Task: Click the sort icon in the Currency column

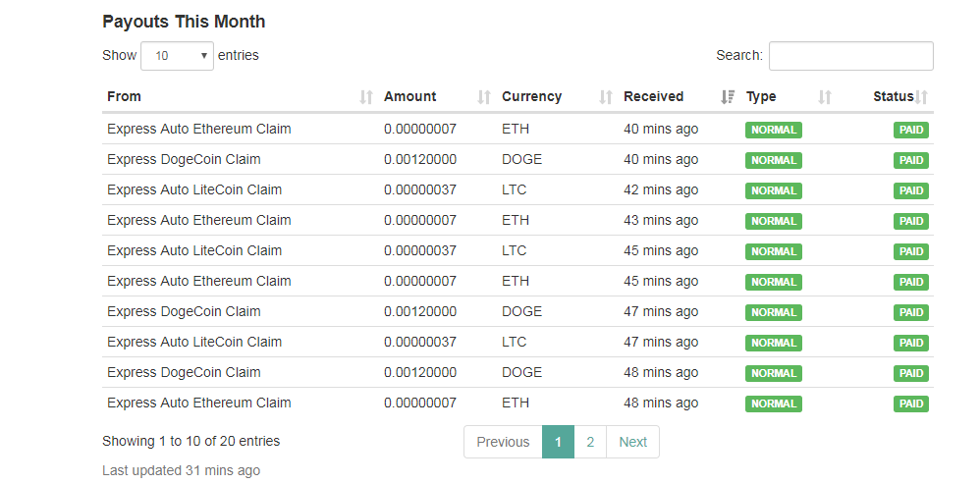Action: (x=606, y=97)
